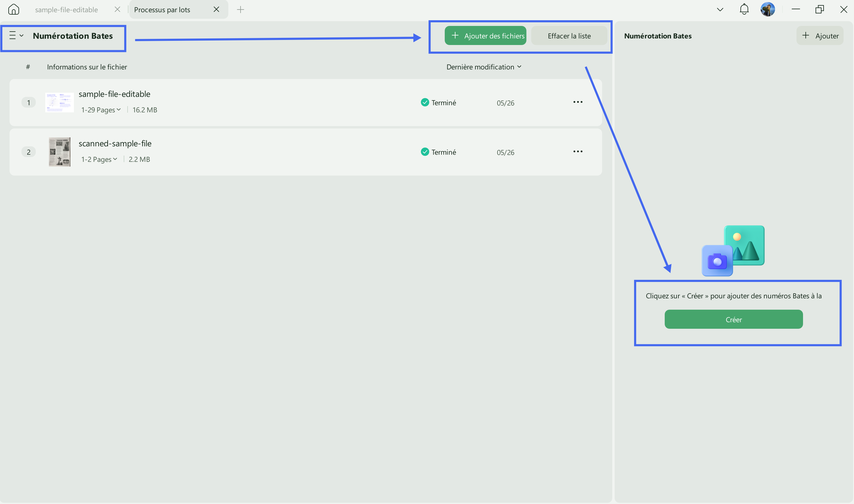854x504 pixels.
Task: Click the Ajouter button in Bates panel
Action: click(820, 36)
